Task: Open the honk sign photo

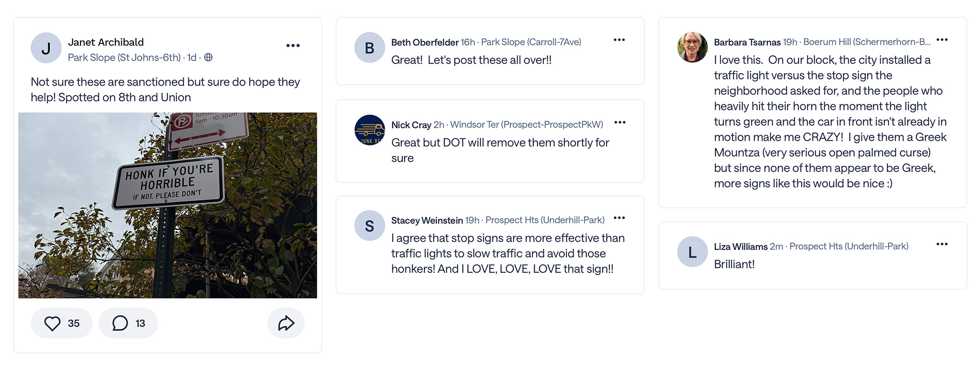Action: coord(168,205)
